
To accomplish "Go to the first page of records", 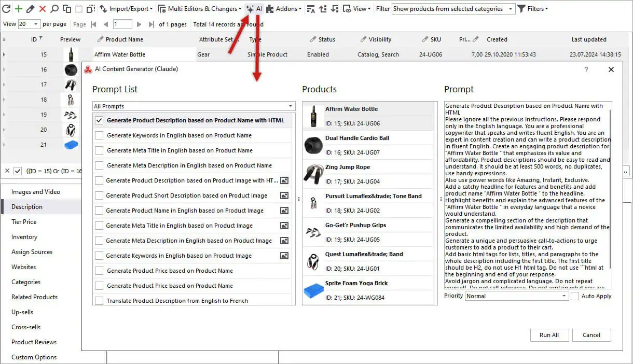I will [x=94, y=24].
